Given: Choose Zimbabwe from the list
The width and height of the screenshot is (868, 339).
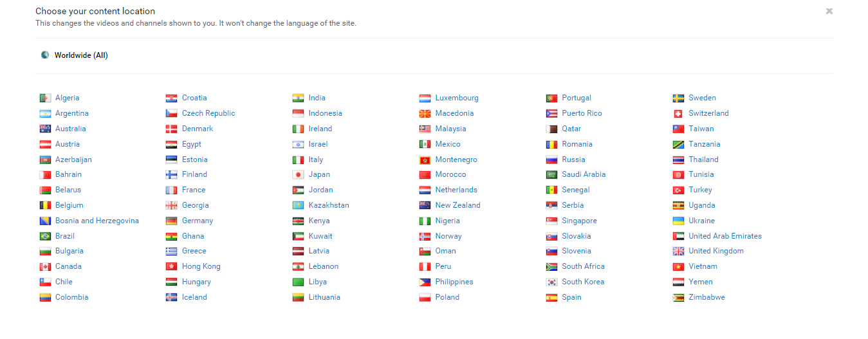Looking at the screenshot, I should [706, 297].
